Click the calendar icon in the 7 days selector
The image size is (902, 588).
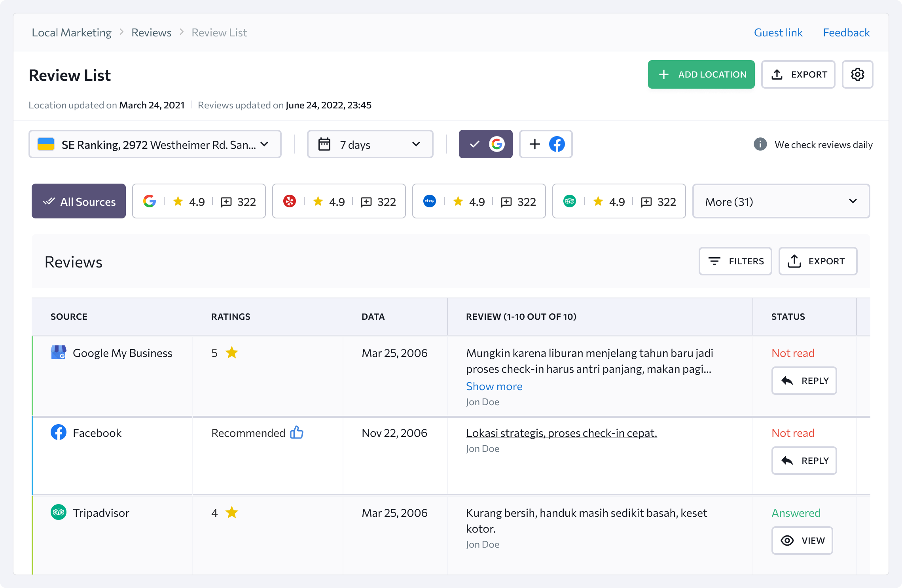324,144
